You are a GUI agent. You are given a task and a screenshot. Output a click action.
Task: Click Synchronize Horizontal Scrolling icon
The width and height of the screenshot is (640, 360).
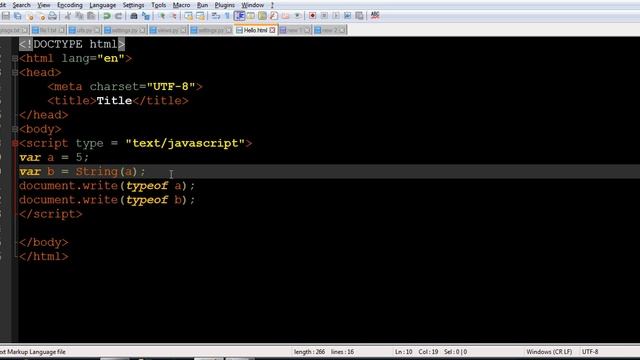click(200, 16)
